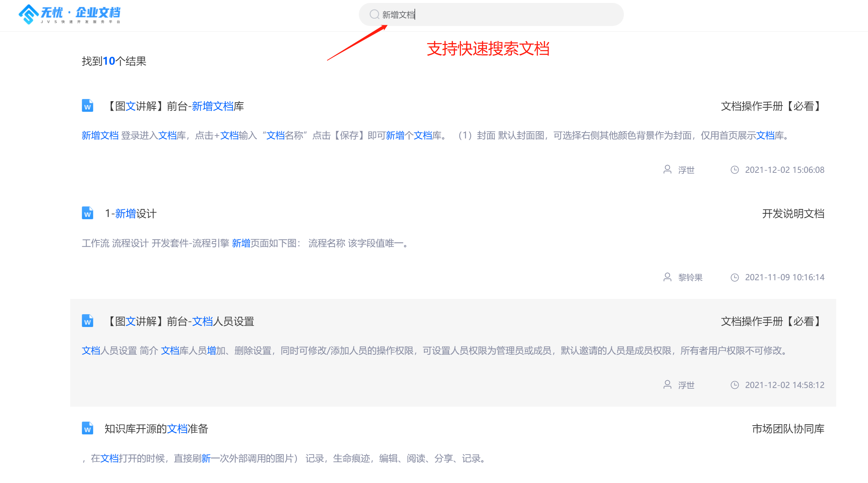Viewport: 868px width, 483px height.
Task: Open result titled 【图文讲解】前台-新增文档库
Action: 174,106
